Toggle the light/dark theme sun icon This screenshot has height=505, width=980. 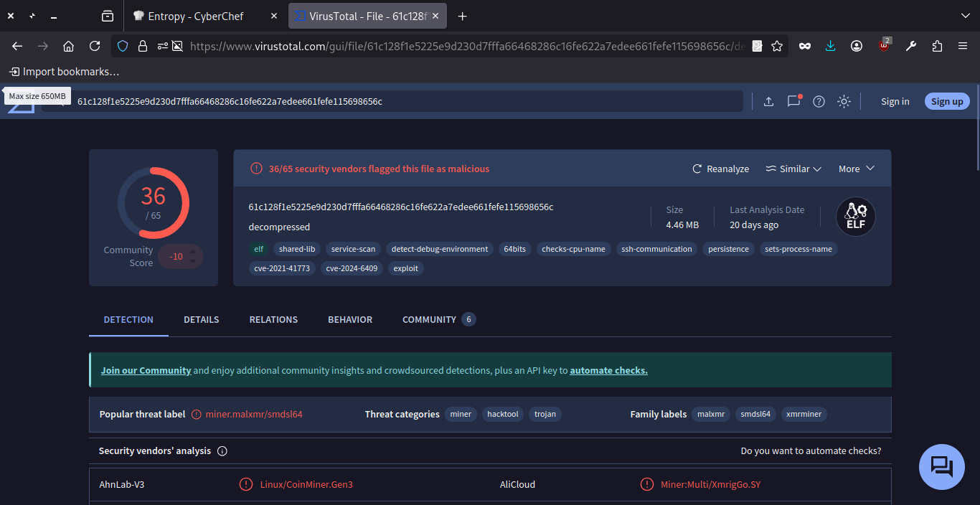tap(844, 102)
